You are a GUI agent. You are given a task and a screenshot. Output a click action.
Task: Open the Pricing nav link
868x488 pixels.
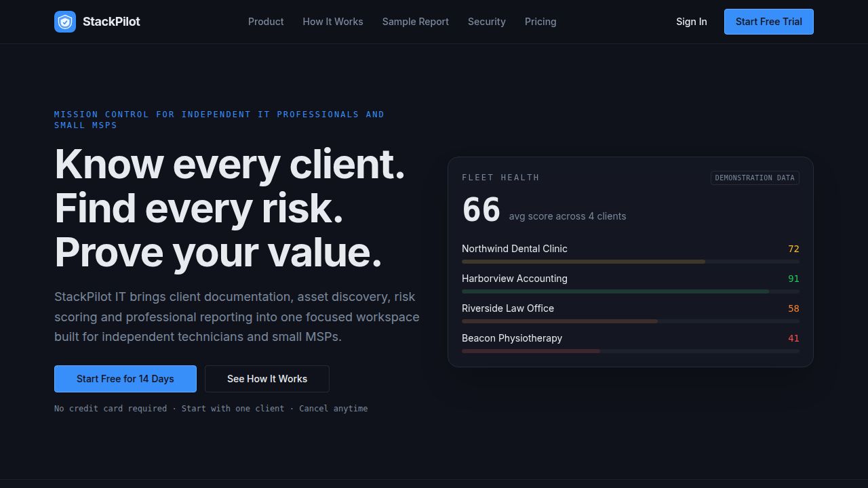coord(540,22)
